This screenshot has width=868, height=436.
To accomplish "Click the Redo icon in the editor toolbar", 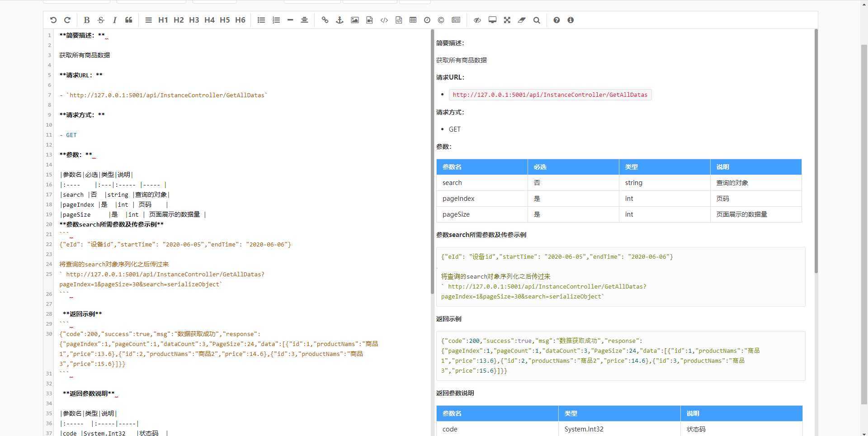I will pyautogui.click(x=67, y=20).
